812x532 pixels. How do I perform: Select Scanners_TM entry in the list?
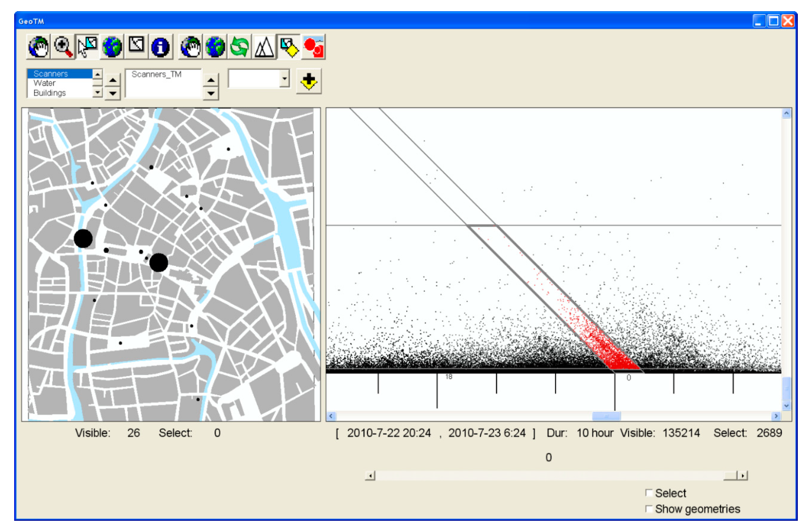coord(156,74)
